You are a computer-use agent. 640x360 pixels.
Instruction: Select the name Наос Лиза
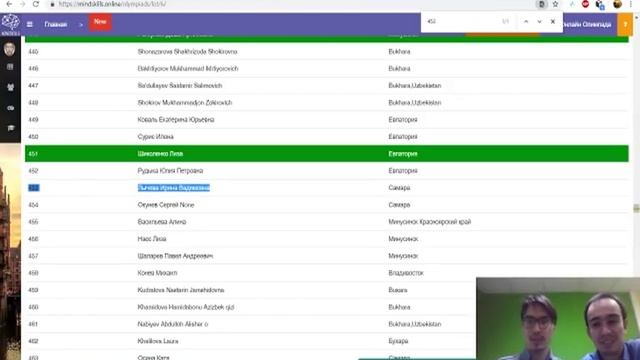point(152,239)
